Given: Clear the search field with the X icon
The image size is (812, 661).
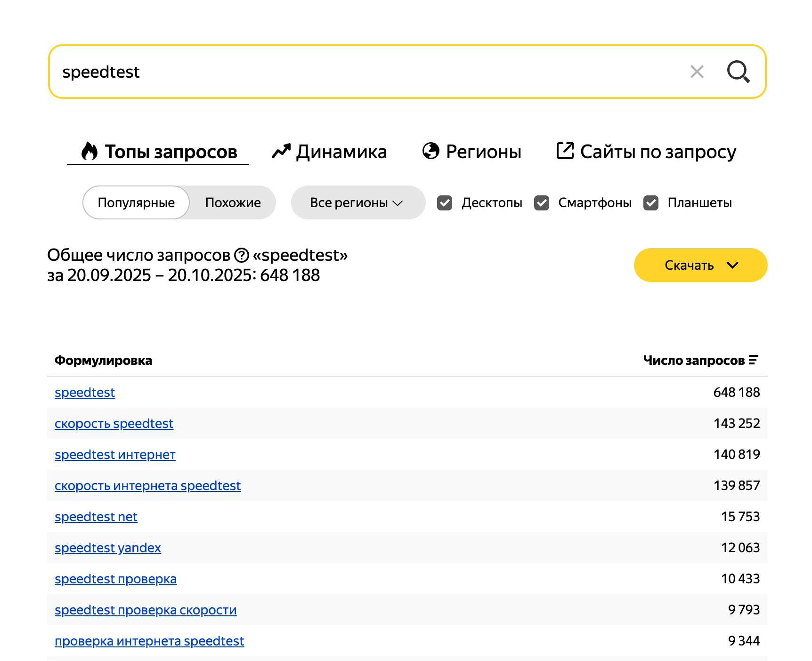Looking at the screenshot, I should click(x=697, y=72).
